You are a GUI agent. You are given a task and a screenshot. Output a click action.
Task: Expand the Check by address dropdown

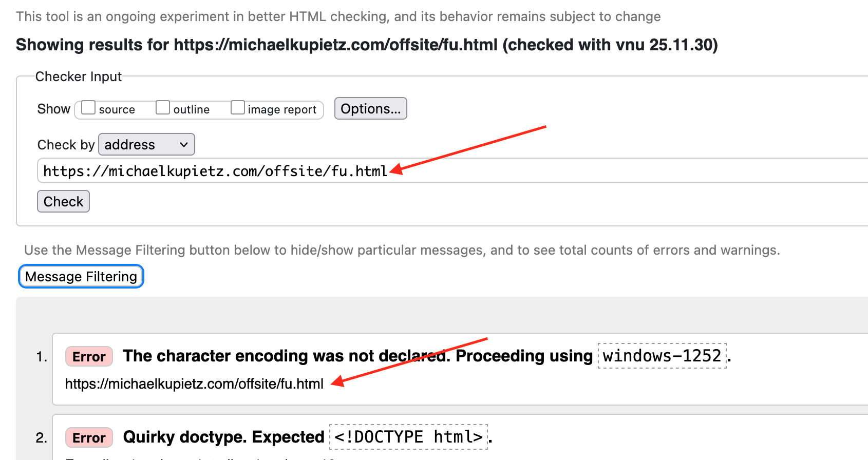coord(146,145)
